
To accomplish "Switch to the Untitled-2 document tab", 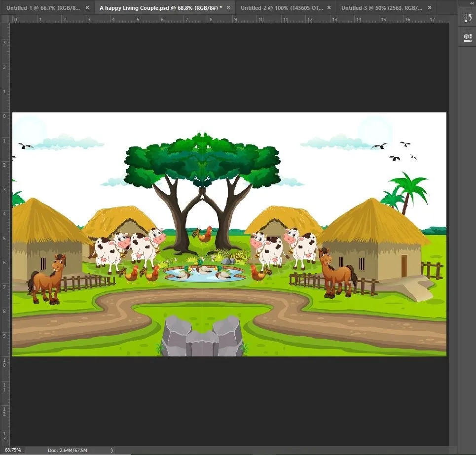I will (281, 8).
